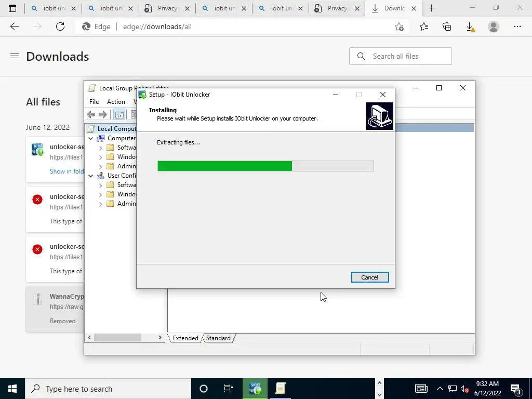Click the second blocked download red X icon

coord(37,249)
